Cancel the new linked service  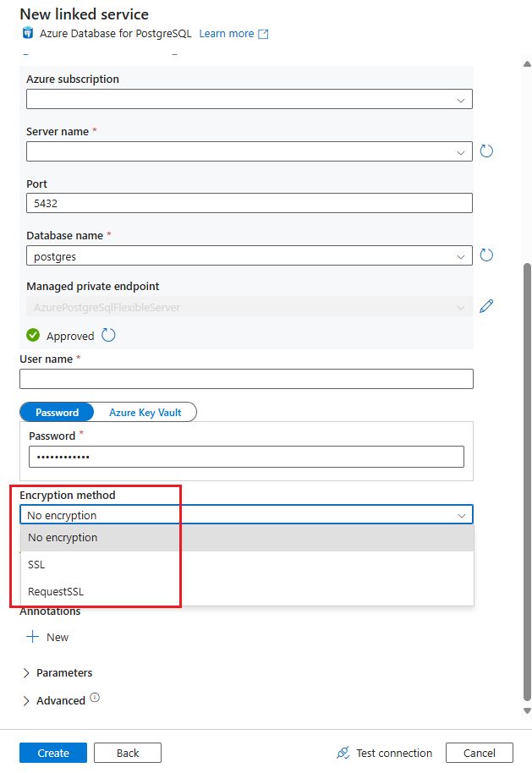coord(480,753)
